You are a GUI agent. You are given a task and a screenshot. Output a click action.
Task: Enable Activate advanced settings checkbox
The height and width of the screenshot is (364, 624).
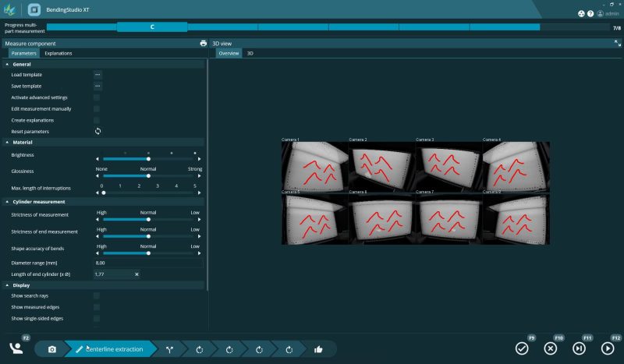[x=97, y=97]
